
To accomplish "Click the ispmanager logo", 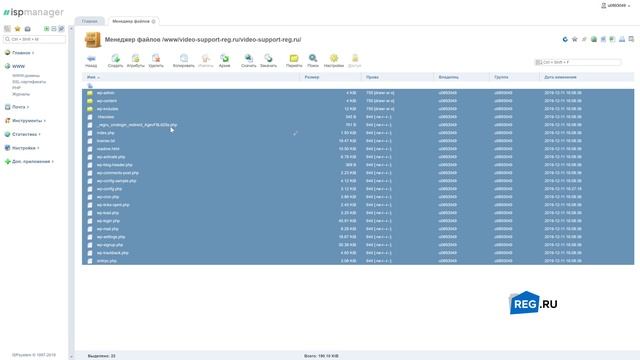I will point(34,13).
